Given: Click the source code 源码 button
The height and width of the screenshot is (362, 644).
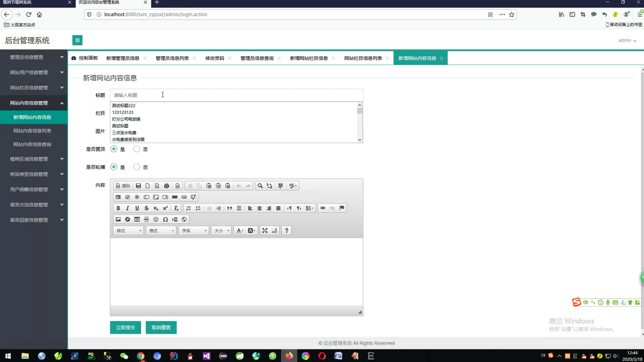Looking at the screenshot, I should click(x=123, y=186).
